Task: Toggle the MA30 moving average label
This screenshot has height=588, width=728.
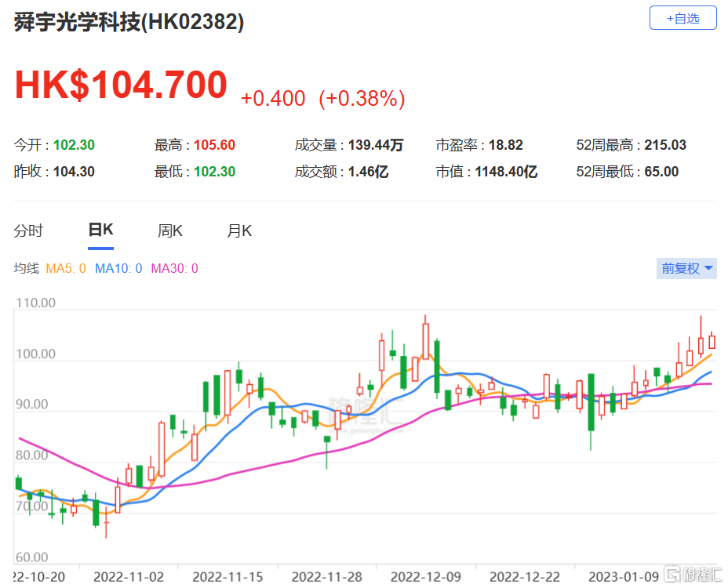Action: [174, 268]
